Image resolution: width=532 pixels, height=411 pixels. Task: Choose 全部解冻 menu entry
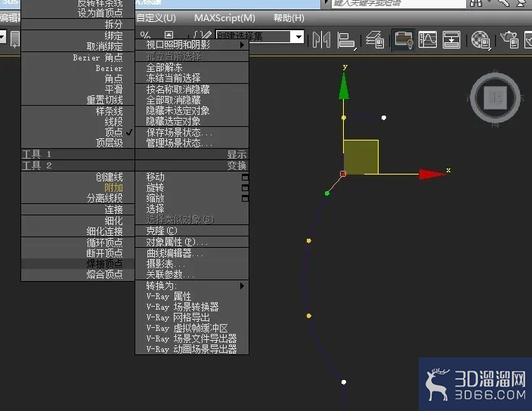tap(192, 67)
